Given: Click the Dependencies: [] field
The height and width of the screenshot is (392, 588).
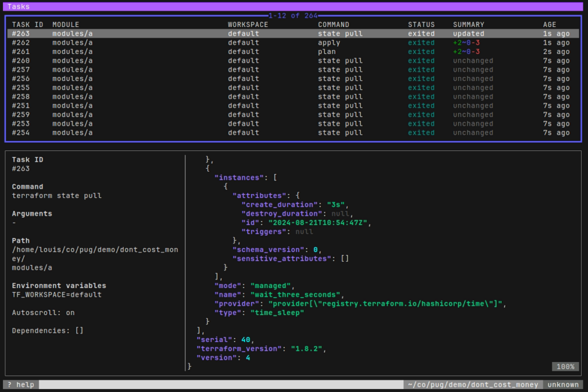Looking at the screenshot, I should pos(48,331).
